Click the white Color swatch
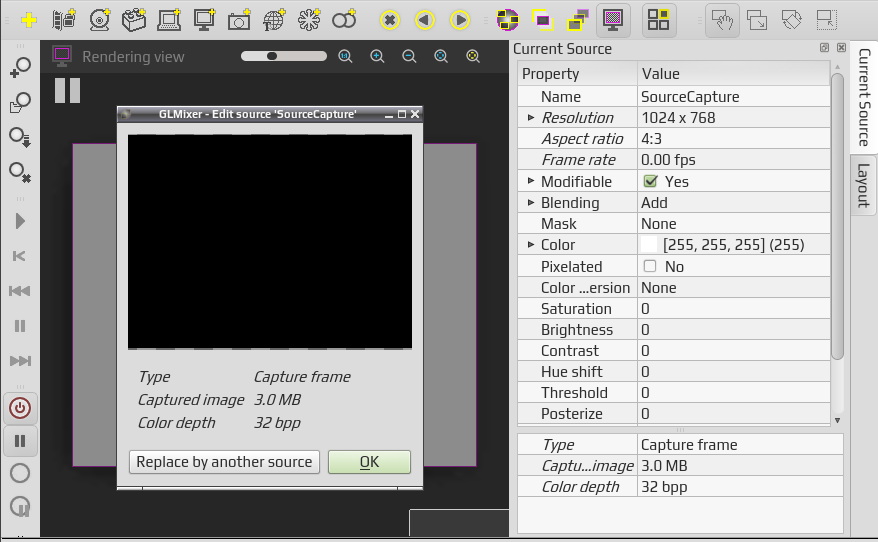This screenshot has width=878, height=542. click(648, 245)
